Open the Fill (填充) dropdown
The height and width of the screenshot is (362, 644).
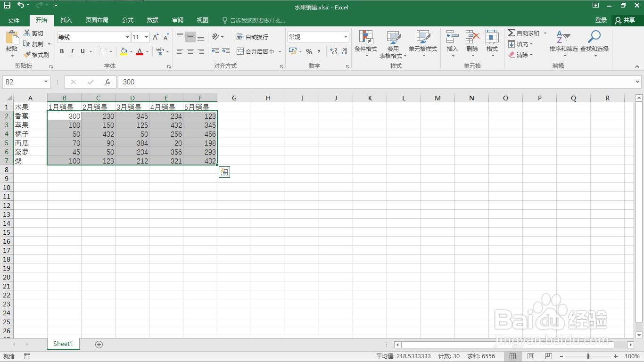click(x=520, y=44)
